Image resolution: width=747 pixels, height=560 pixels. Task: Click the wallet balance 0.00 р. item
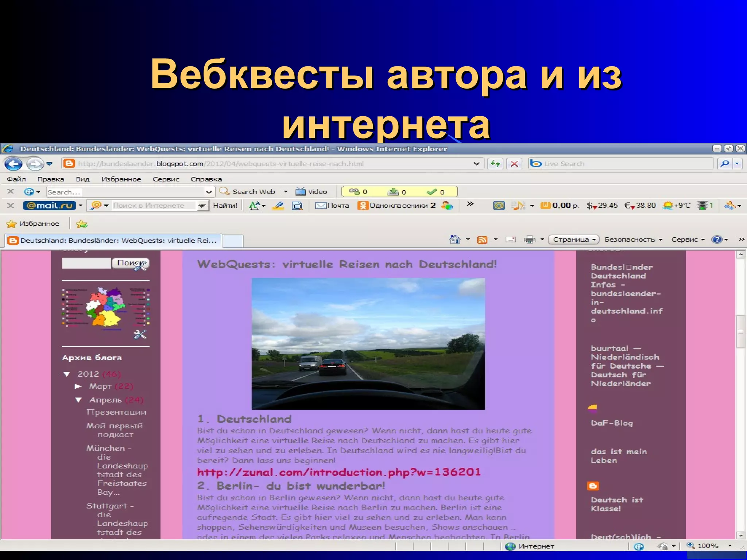coord(560,205)
